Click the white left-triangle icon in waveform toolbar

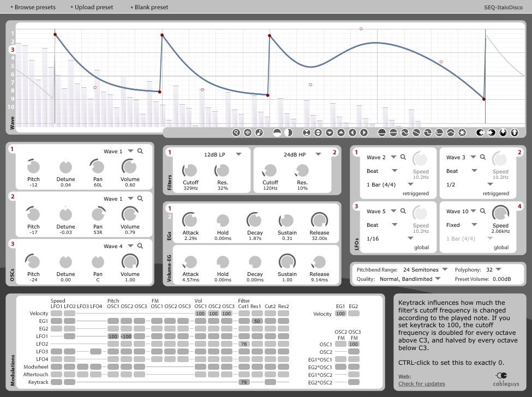pyautogui.click(x=352, y=133)
